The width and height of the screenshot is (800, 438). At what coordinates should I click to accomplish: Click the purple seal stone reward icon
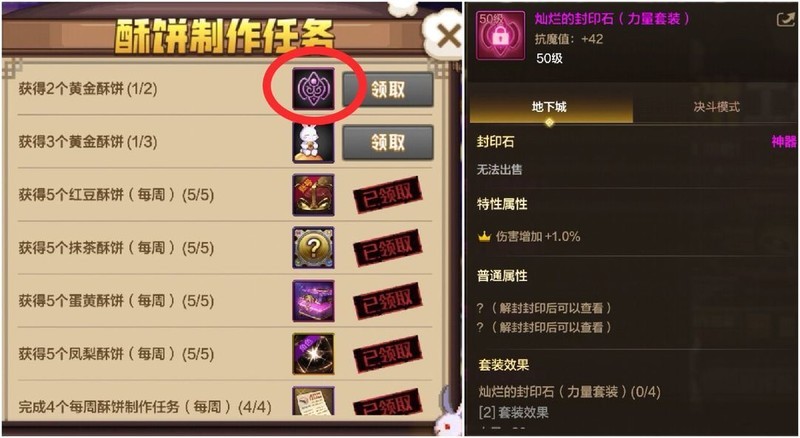pyautogui.click(x=313, y=89)
